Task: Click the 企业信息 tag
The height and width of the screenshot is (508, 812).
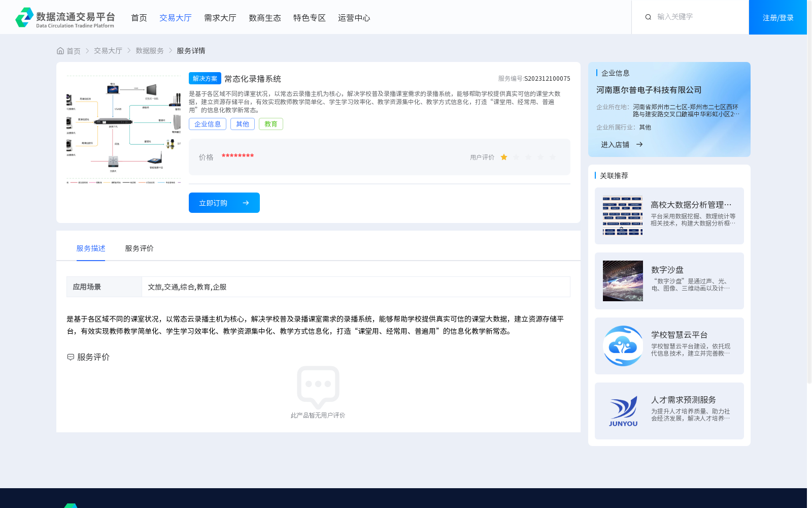Action: click(x=208, y=124)
